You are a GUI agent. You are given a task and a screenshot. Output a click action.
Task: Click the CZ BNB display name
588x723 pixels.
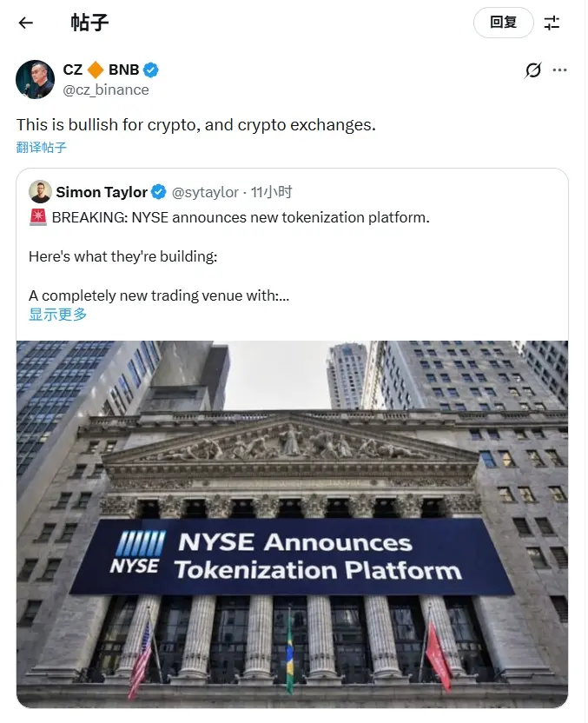tap(101, 70)
